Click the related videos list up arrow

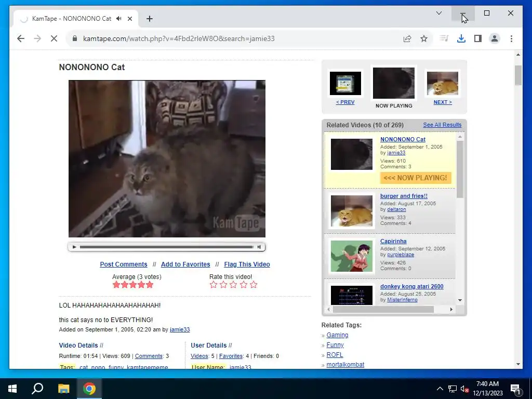[x=460, y=137]
